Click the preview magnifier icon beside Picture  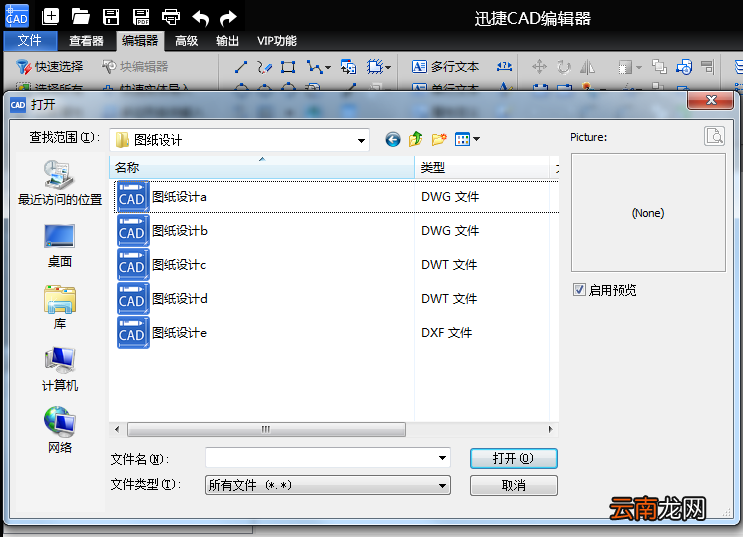(x=714, y=136)
